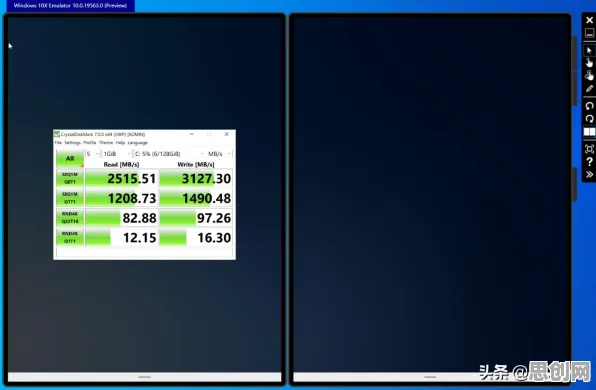Open the test size dropdown showing 1GiB

coord(117,154)
